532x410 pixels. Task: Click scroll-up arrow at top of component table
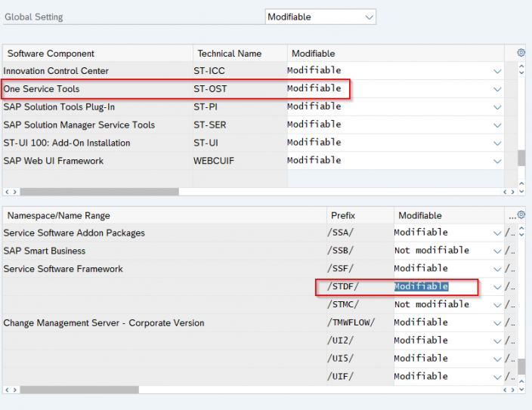click(521, 66)
